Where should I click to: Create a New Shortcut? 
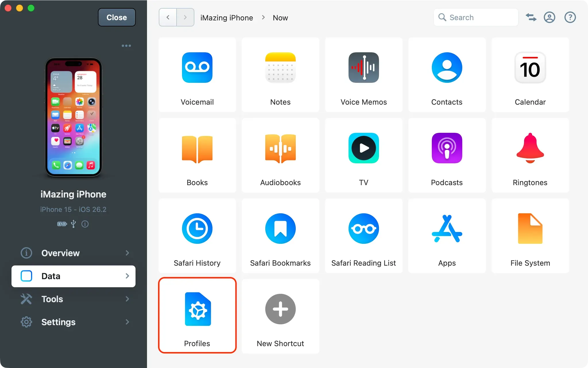280,315
